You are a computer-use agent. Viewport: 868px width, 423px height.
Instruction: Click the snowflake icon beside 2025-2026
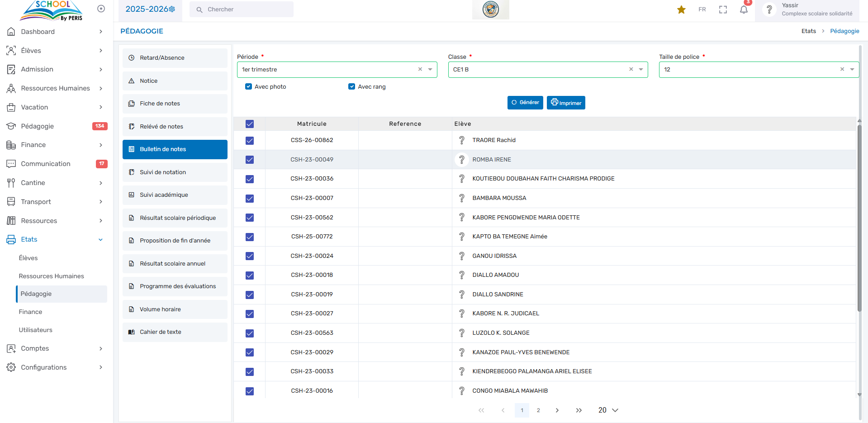pos(172,9)
